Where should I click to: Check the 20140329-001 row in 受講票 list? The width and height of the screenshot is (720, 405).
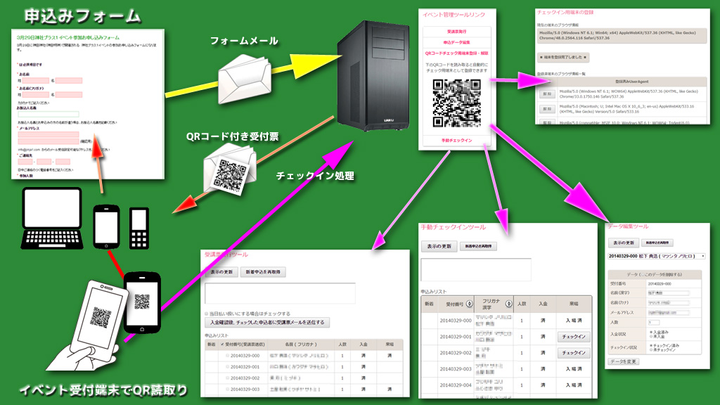(228, 367)
